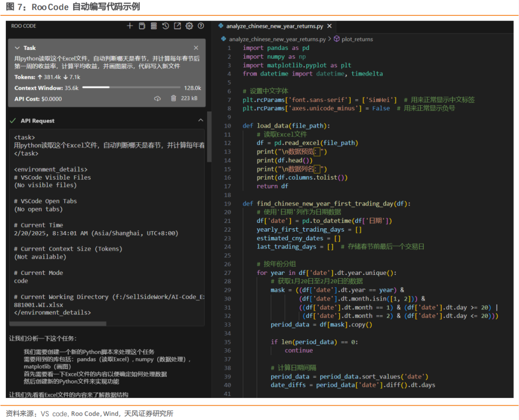
Task: Click the Python file icon in the breadcrumb
Action: click(224, 39)
